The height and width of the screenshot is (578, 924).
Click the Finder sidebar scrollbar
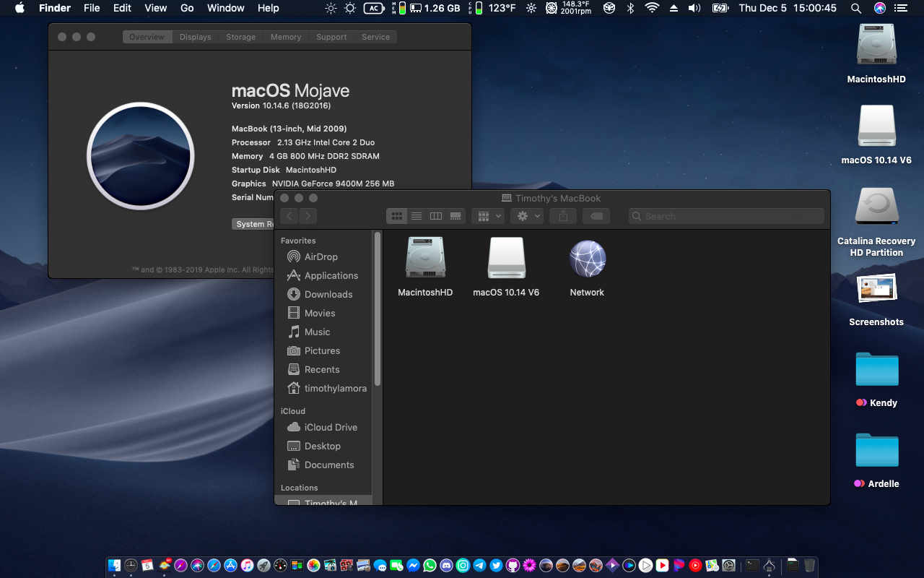(x=378, y=309)
